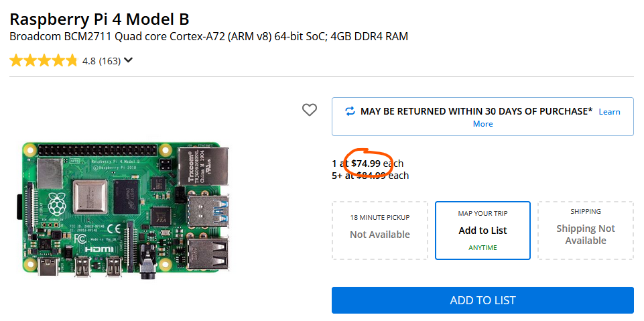Click the 4.8 rating score text

tap(89, 61)
